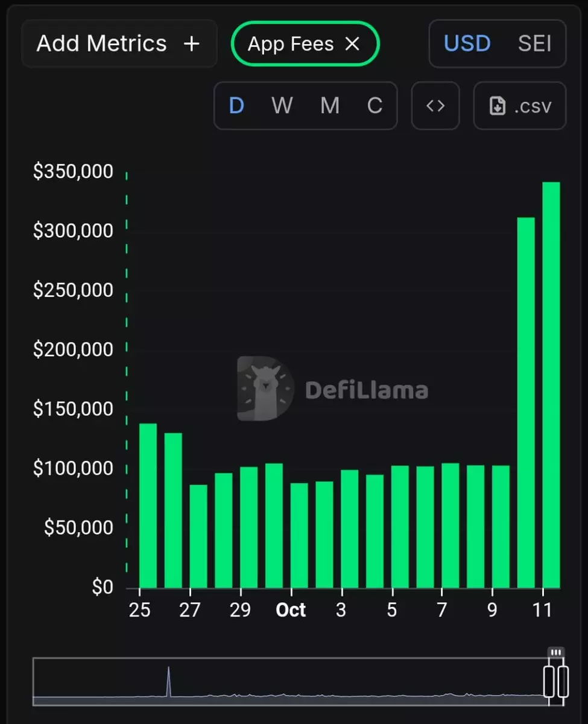
Task: Click the right range slider handle
Action: 563,682
